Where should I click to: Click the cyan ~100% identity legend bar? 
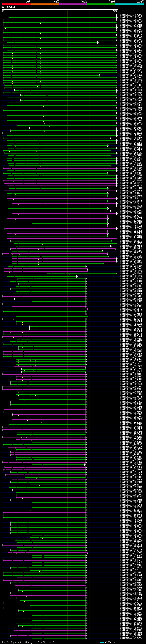[x=130, y=4]
